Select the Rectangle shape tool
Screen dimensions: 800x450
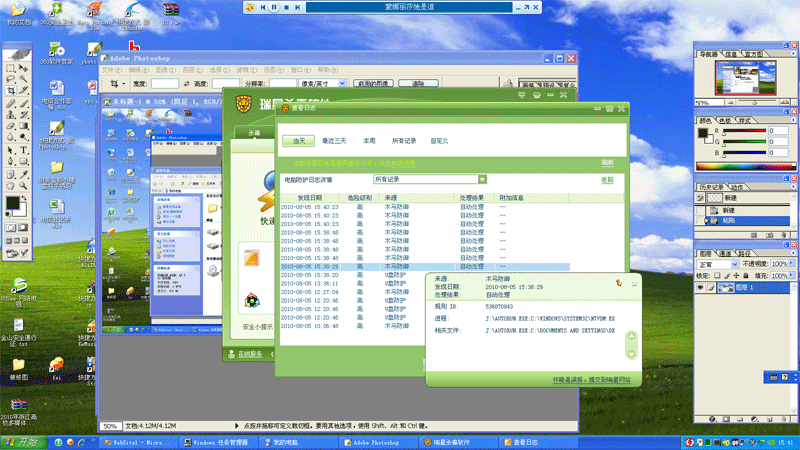(x=23, y=162)
